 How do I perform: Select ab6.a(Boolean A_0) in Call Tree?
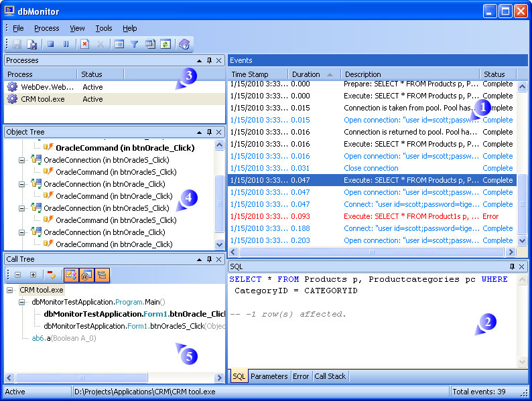[x=64, y=338]
